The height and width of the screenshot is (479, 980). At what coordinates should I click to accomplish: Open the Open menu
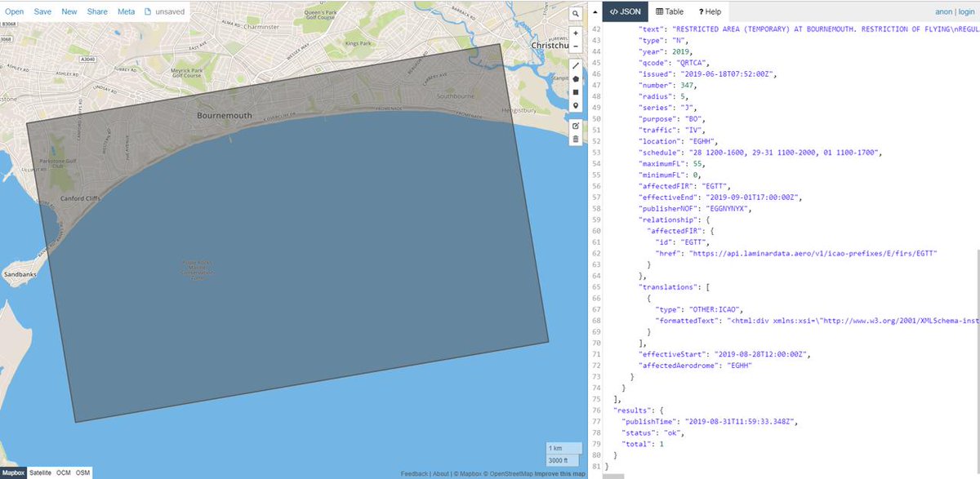tap(14, 11)
